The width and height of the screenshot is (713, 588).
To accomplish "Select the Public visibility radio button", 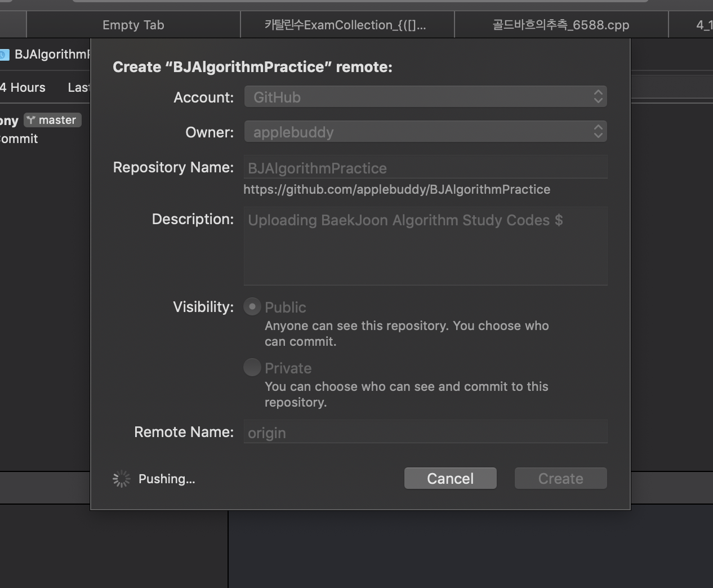I will [x=252, y=307].
